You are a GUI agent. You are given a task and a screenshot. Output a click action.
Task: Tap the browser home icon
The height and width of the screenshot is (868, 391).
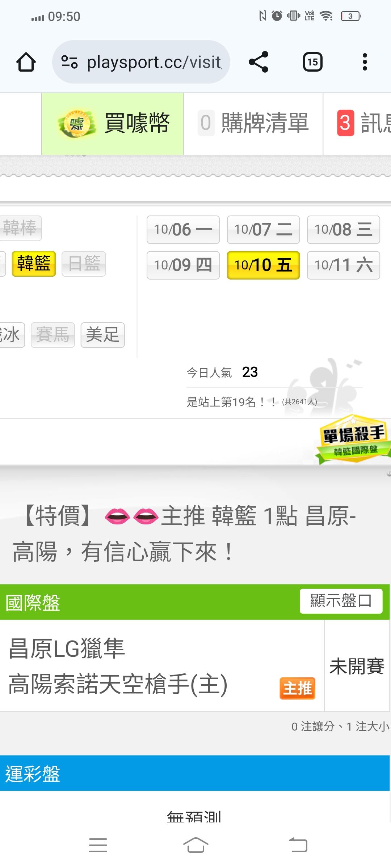26,62
